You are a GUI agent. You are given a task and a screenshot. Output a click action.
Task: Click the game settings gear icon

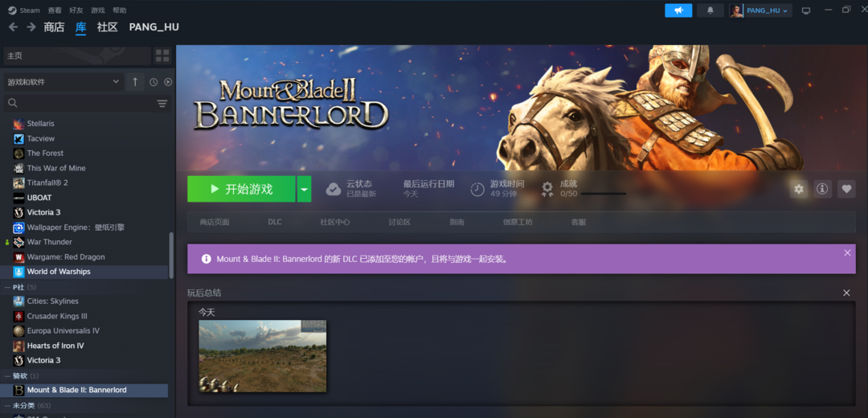click(798, 189)
